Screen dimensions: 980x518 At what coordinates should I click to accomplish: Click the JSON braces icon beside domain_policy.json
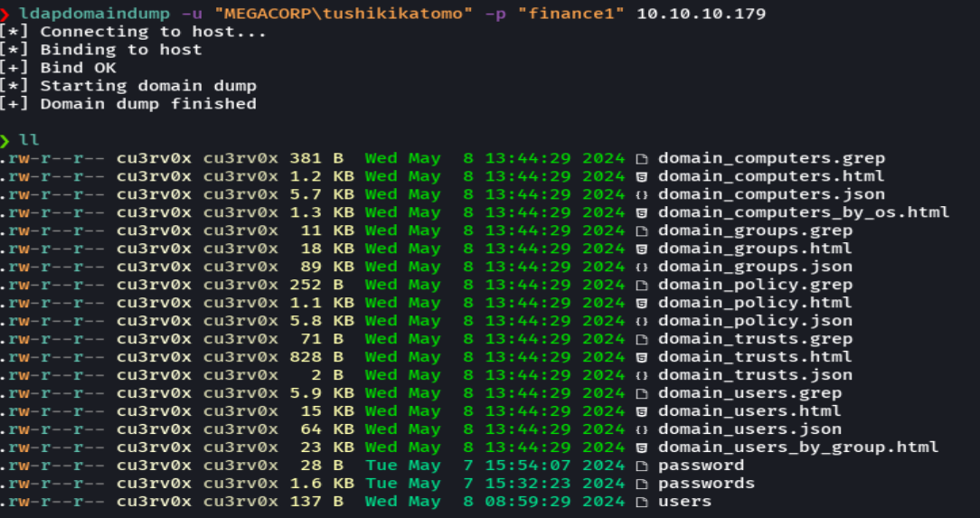(x=641, y=322)
